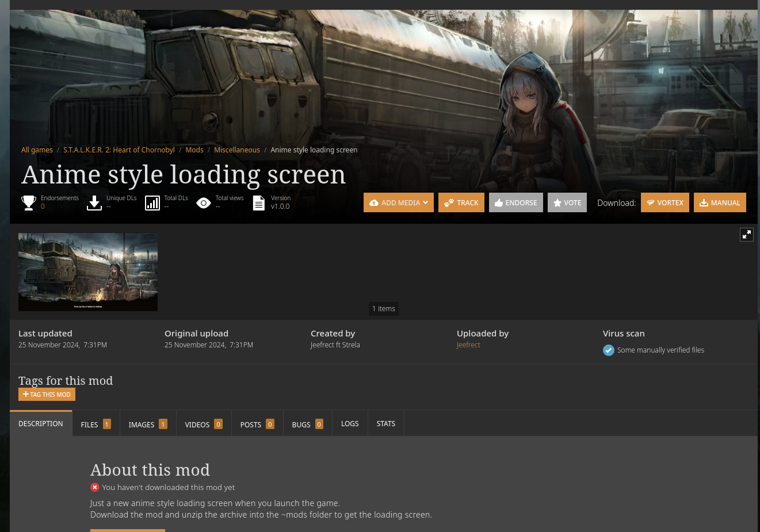Click the Unique DLs download icon
760x532 pixels.
94,203
